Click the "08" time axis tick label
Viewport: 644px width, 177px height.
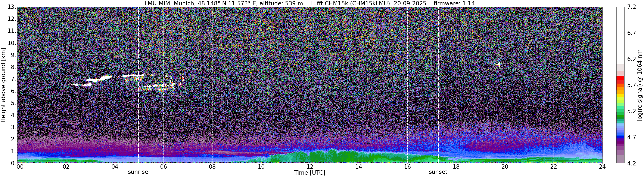click(212, 167)
